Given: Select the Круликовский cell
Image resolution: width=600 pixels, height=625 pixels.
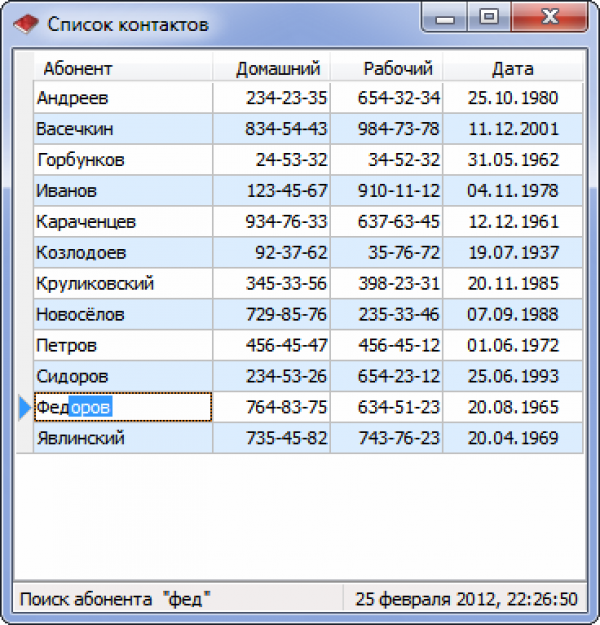Looking at the screenshot, I should tap(123, 283).
